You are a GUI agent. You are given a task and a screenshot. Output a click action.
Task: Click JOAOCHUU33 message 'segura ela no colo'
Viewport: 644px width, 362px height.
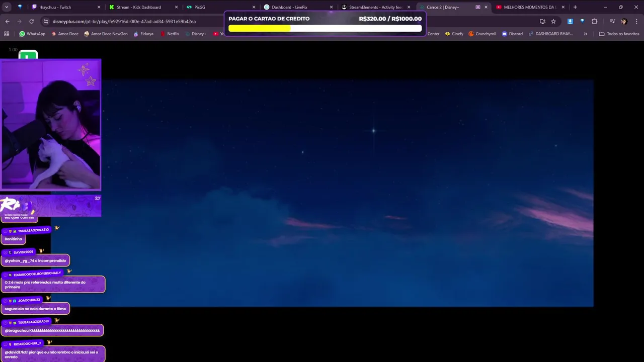[x=35, y=309]
